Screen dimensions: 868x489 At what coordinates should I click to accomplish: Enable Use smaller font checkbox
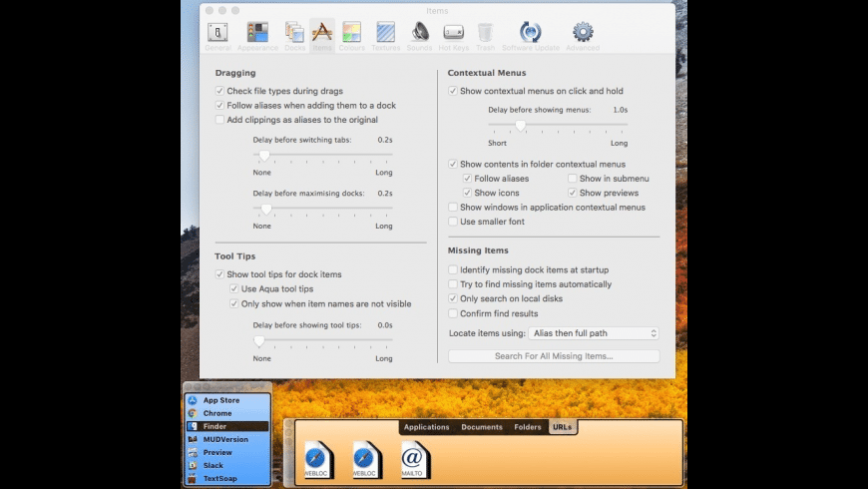coord(453,222)
